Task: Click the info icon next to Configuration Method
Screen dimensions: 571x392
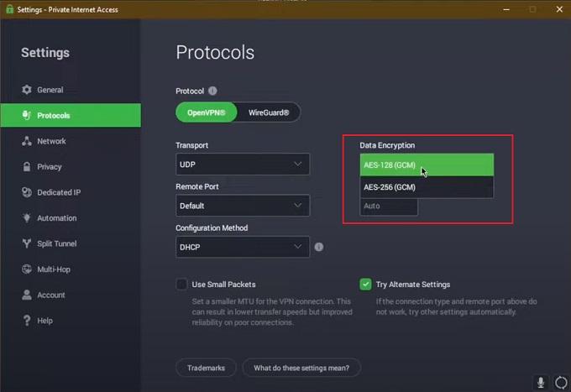Action: pos(318,247)
